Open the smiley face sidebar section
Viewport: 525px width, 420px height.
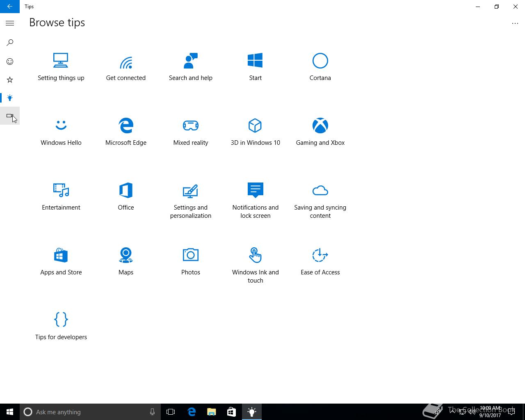[x=10, y=62]
